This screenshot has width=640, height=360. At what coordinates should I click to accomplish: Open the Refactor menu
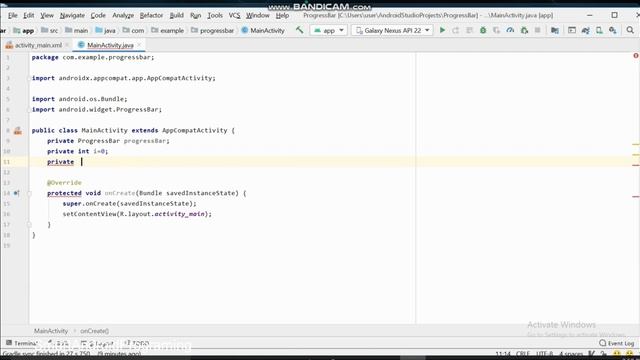[x=151, y=15]
